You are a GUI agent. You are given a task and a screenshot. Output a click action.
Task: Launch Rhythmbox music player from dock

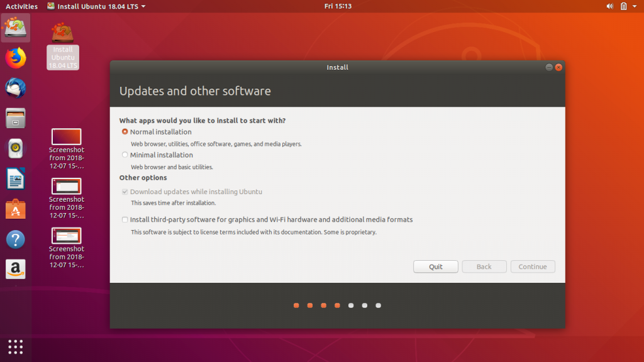[x=15, y=148]
